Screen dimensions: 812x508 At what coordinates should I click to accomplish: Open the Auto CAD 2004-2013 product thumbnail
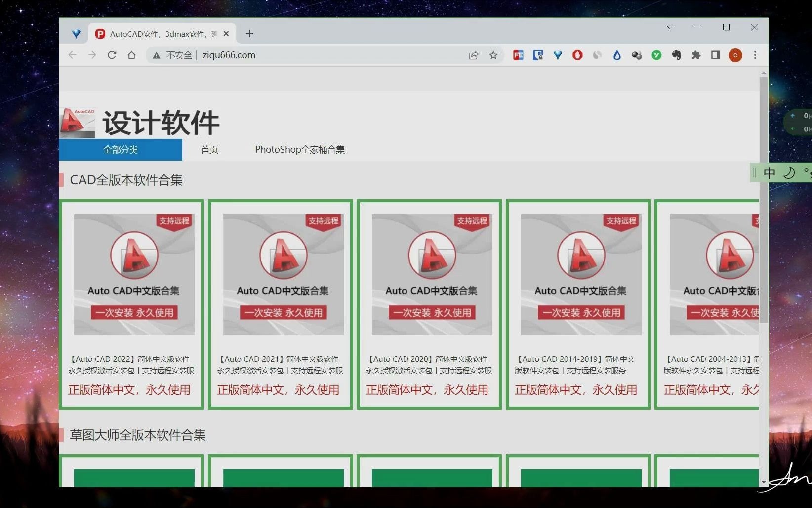click(714, 274)
